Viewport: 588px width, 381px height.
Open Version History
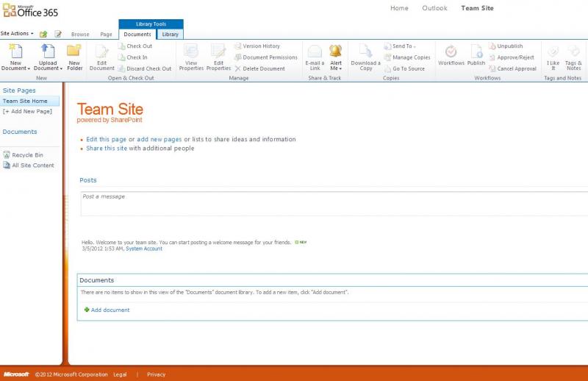257,46
